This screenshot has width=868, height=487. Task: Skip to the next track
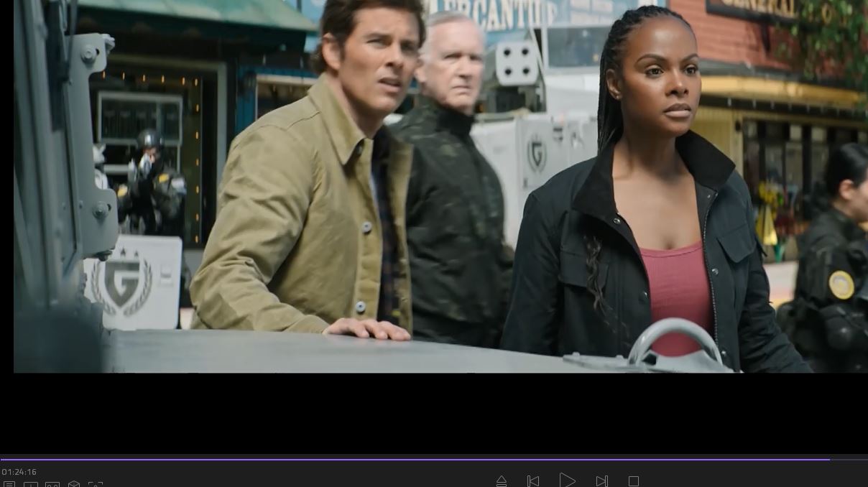[x=601, y=481]
